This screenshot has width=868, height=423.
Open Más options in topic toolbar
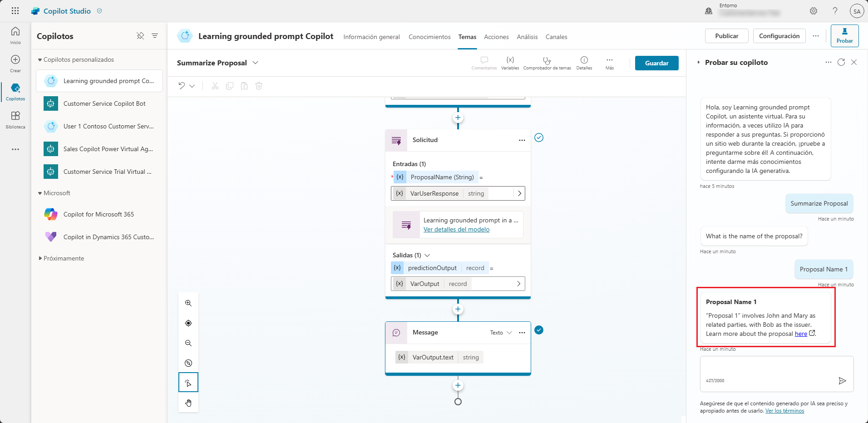[610, 63]
